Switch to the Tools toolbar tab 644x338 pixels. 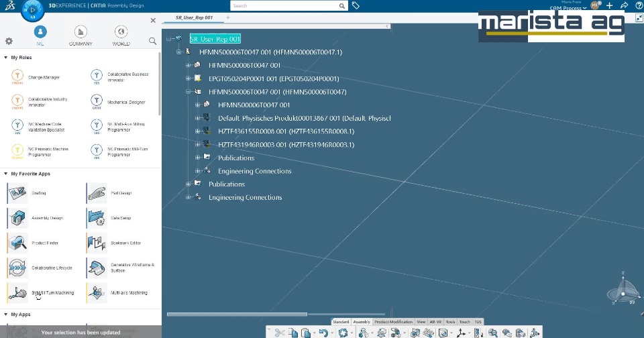coord(451,322)
